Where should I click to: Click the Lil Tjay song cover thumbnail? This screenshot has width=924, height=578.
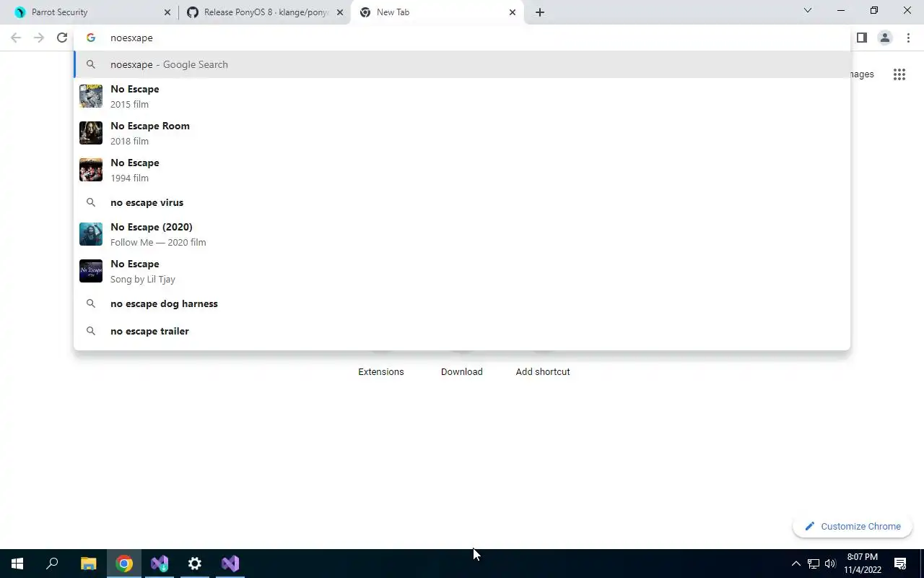pos(91,271)
